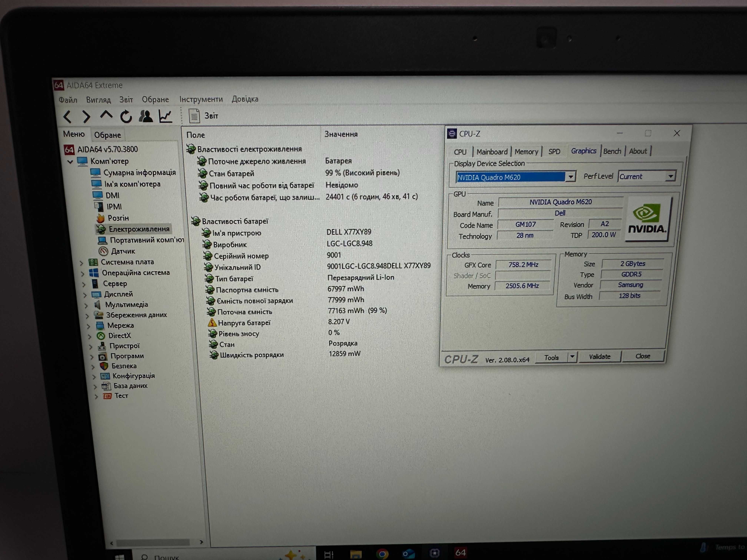Screen dimensions: 747x560
Task: Click the AIDA64 taskbar icon
Action: point(460,552)
